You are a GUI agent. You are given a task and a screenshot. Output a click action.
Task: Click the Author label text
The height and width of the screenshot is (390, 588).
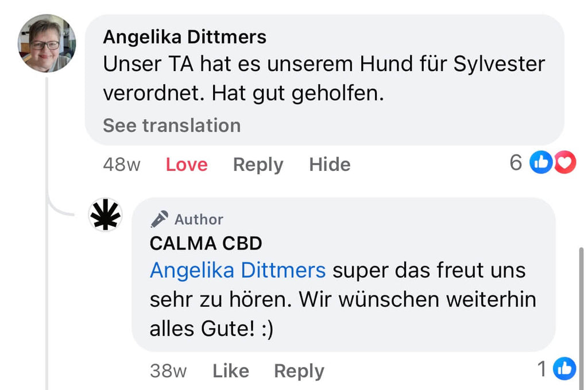(199, 219)
